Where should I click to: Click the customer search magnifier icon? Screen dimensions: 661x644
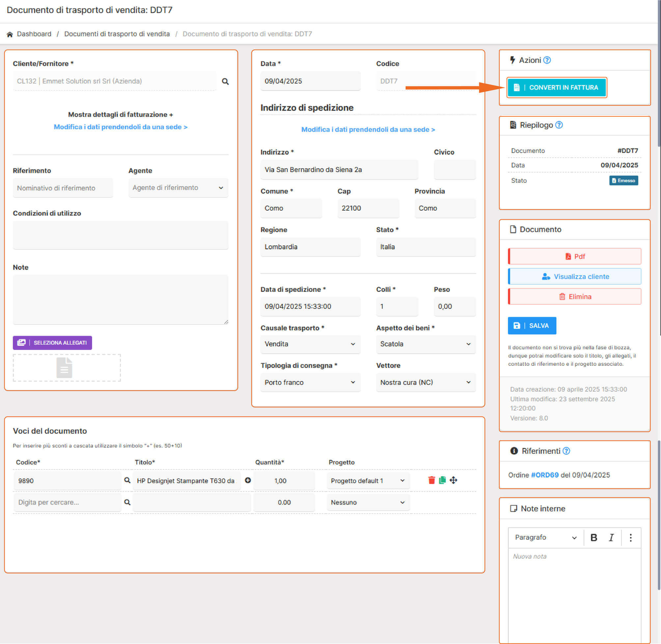coord(225,82)
